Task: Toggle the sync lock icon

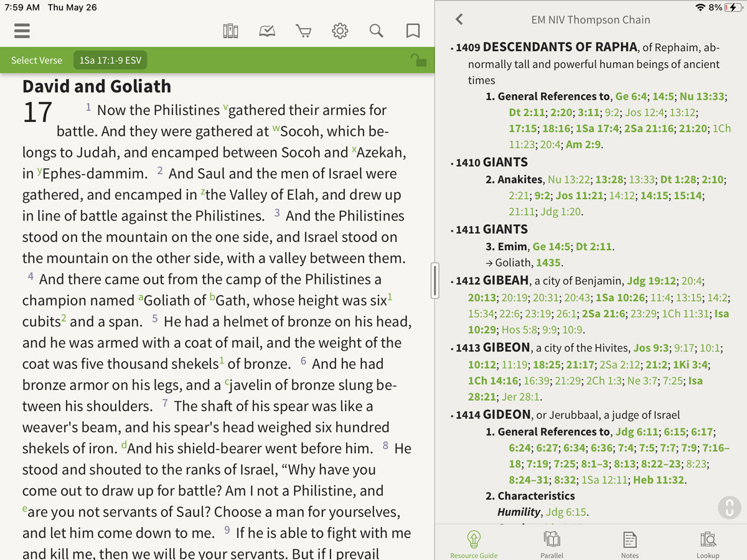Action: (x=418, y=60)
